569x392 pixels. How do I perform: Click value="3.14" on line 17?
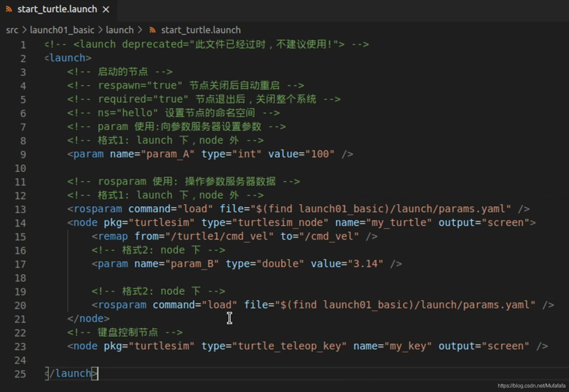point(347,264)
